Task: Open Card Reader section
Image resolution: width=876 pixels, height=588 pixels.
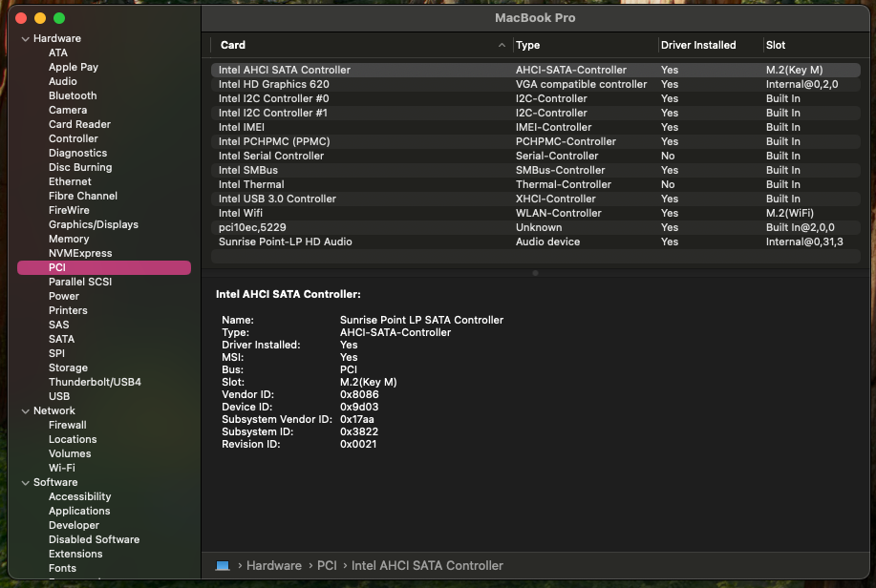Action: click(x=79, y=124)
